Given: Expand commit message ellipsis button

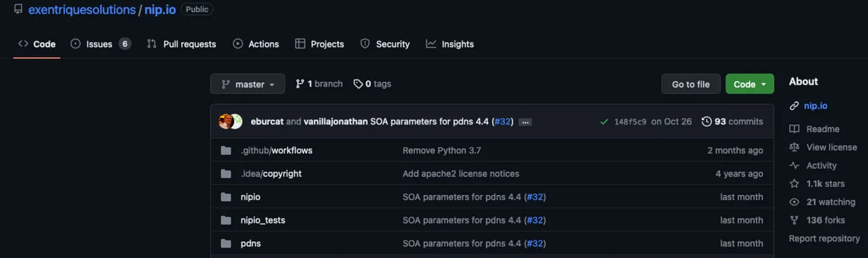Looking at the screenshot, I should 526,122.
